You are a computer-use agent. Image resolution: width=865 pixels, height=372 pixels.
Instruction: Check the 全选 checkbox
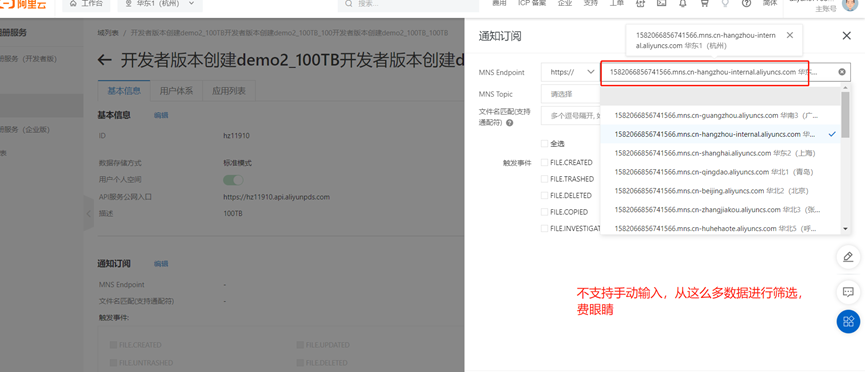click(x=544, y=144)
